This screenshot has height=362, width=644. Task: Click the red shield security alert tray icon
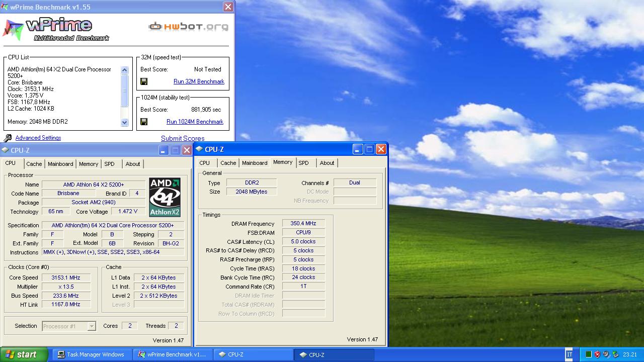coord(597,354)
